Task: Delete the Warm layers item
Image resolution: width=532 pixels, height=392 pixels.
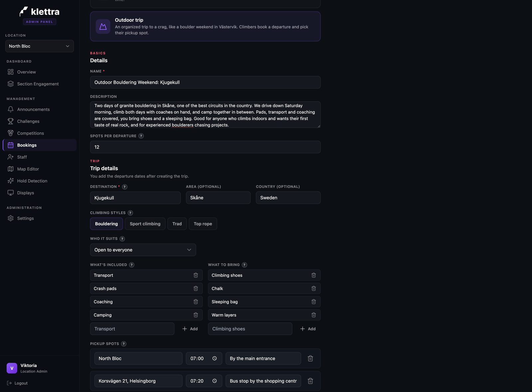Action: (314, 315)
